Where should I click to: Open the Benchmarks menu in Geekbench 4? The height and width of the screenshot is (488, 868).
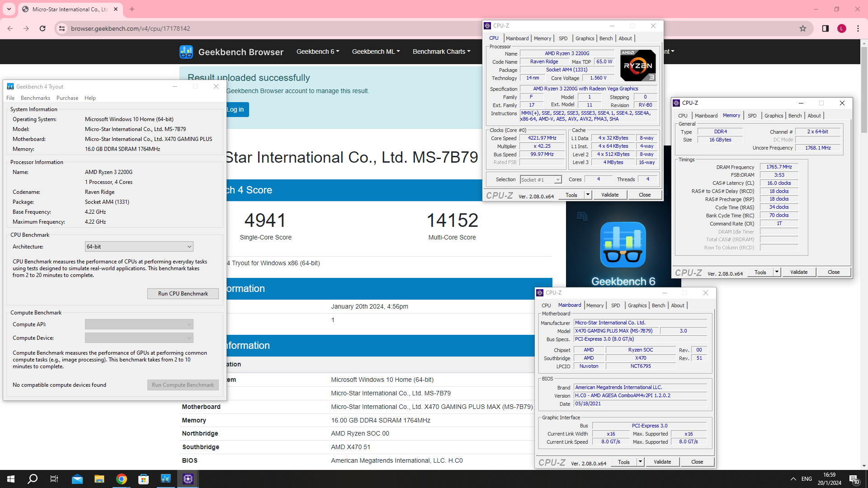pyautogui.click(x=35, y=98)
